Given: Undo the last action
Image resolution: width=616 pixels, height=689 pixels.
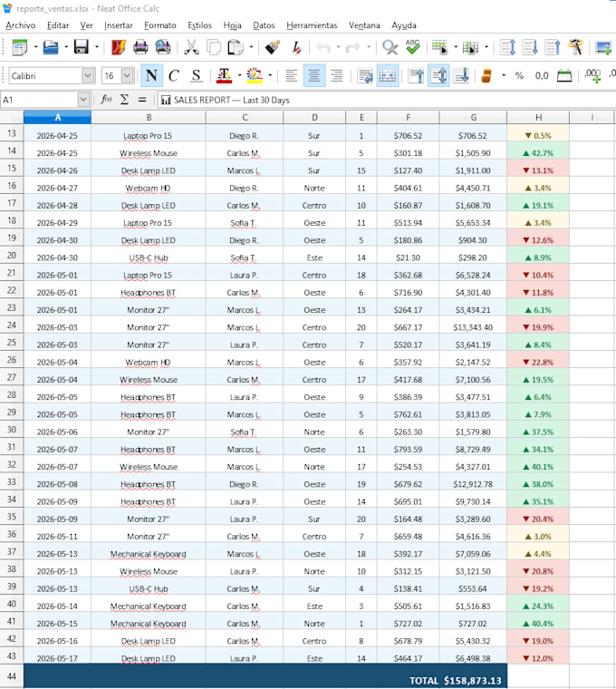Looking at the screenshot, I should click(x=323, y=47).
